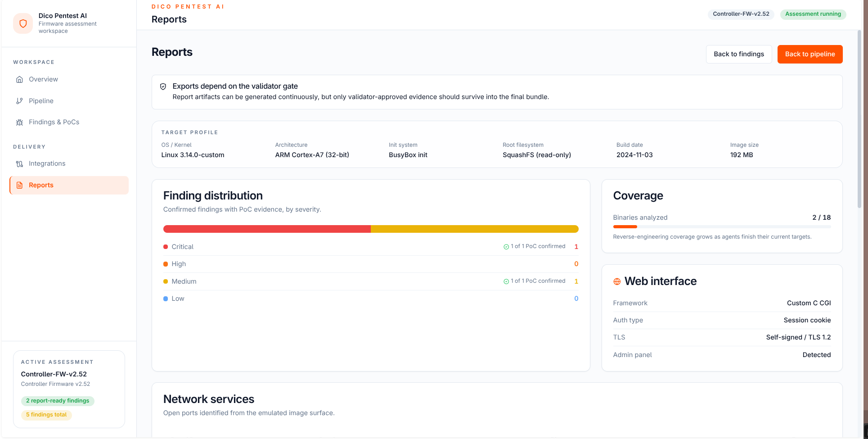Click the Binaries analyzed progress bar
This screenshot has width=868, height=439.
pos(722,226)
